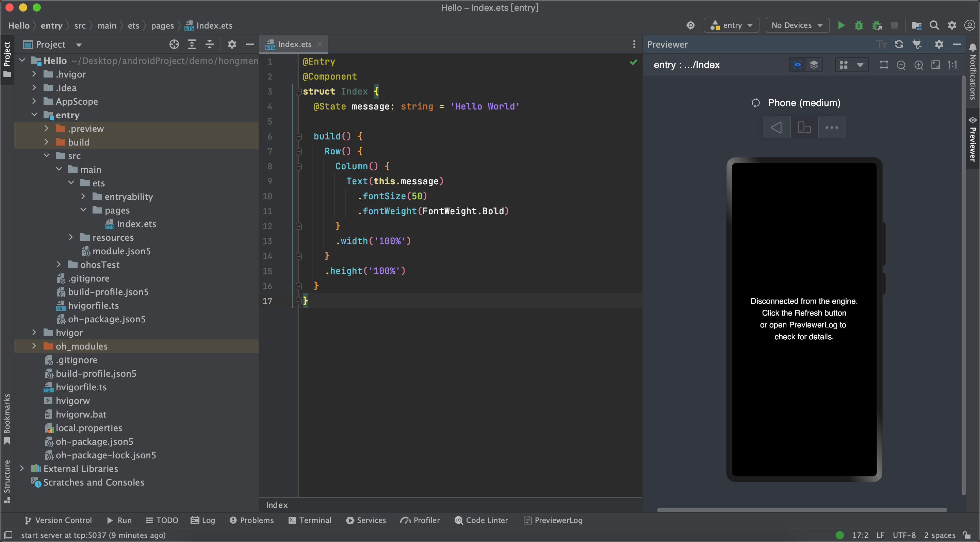Click the Previewer debug plug icon
The width and height of the screenshot is (980, 542).
point(917,45)
